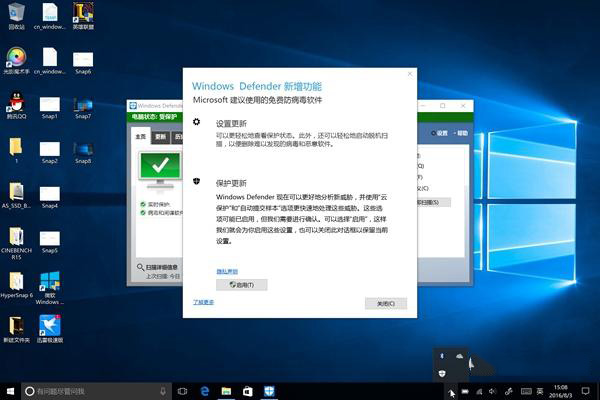Click the 关闭(C) close button in dialog
The width and height of the screenshot is (600, 400).
386,303
